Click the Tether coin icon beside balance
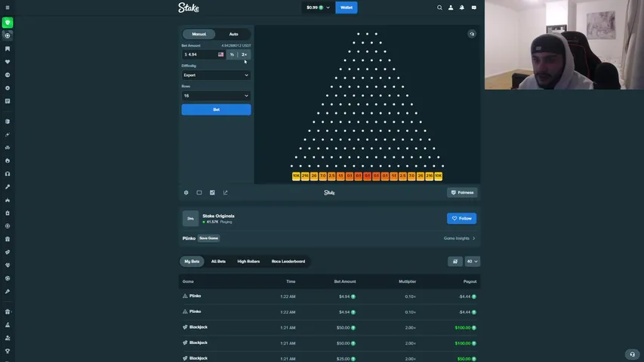The height and width of the screenshot is (362, 644). (x=321, y=8)
